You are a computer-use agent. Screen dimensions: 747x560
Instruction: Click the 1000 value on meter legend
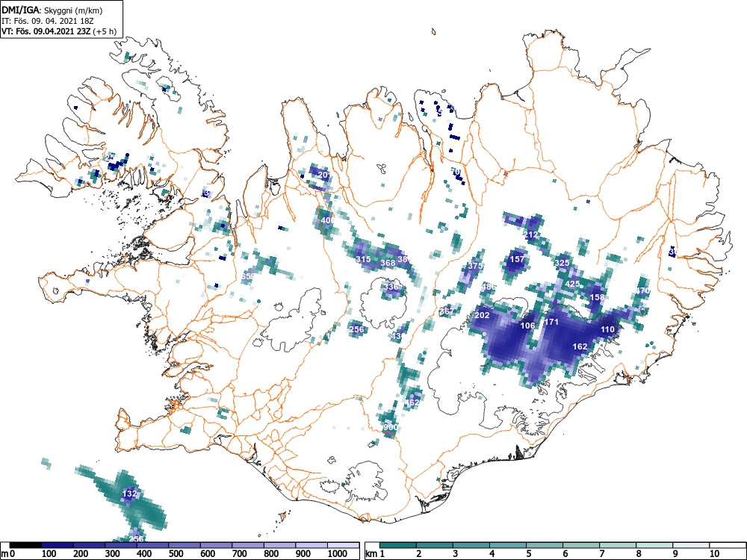[338, 554]
